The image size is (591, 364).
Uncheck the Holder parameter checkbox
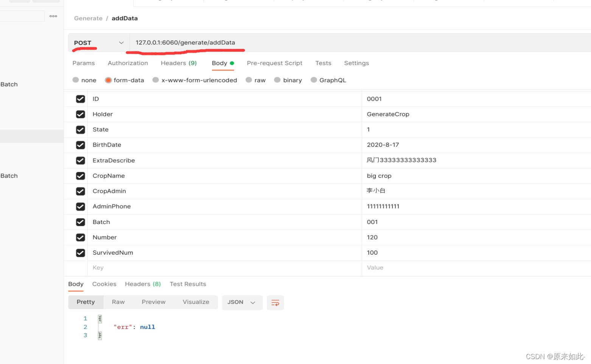click(81, 114)
